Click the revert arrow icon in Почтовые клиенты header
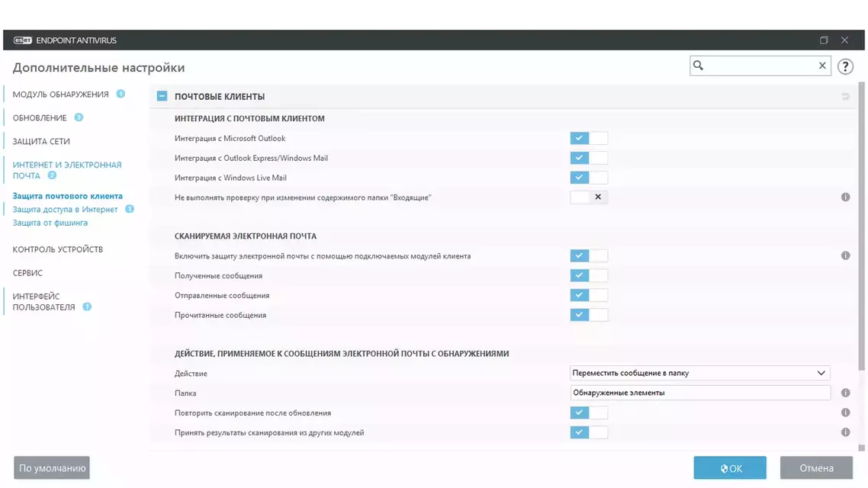The width and height of the screenshot is (868, 488). [x=845, y=96]
